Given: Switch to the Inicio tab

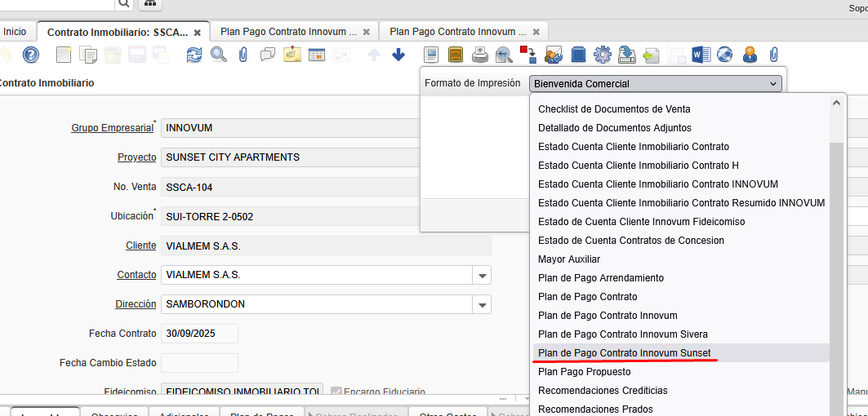Looking at the screenshot, I should 15,32.
